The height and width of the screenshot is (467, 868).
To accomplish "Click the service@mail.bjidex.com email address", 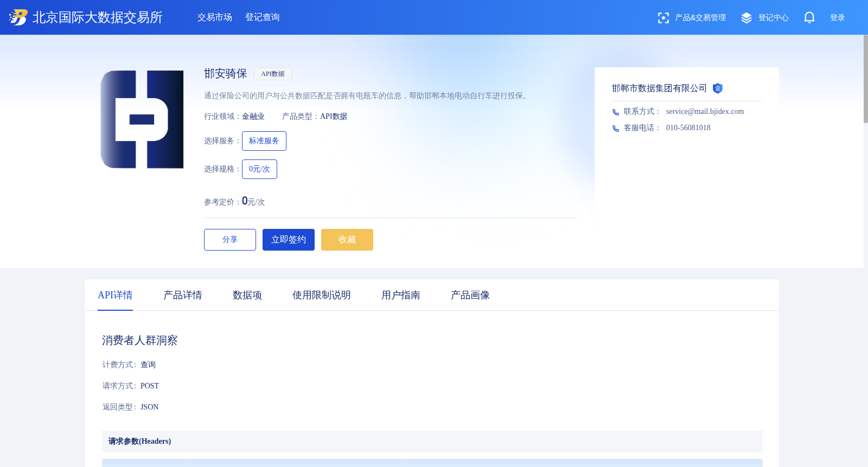I will 705,112.
